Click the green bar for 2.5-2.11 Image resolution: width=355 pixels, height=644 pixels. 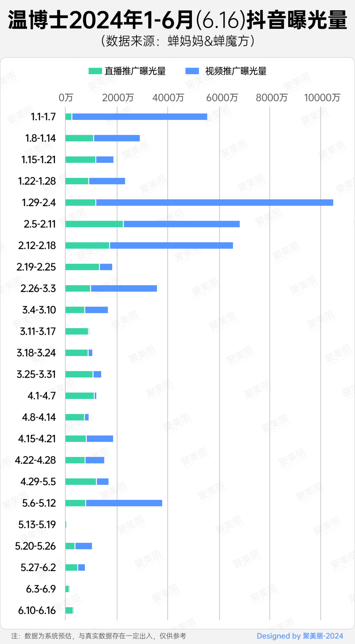pyautogui.click(x=94, y=224)
